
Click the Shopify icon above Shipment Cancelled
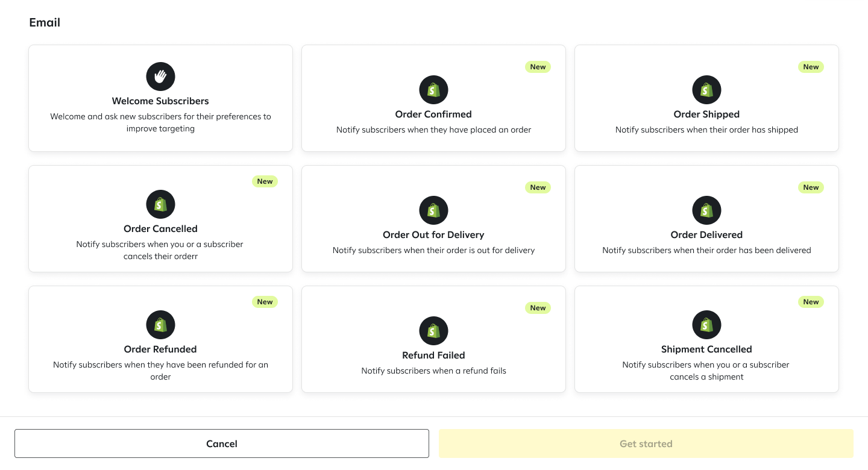(706, 325)
